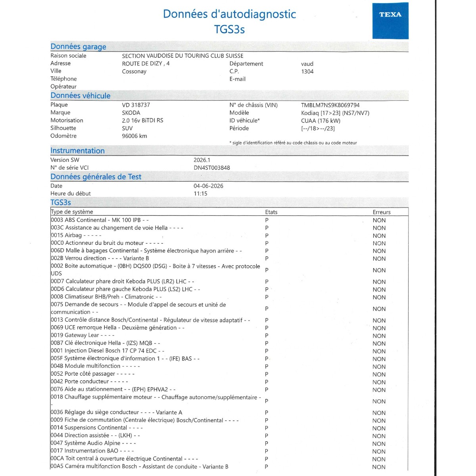Select '00A5 Caméra multifonction Bosch' row
This screenshot has height=476, width=476.
click(x=229, y=466)
